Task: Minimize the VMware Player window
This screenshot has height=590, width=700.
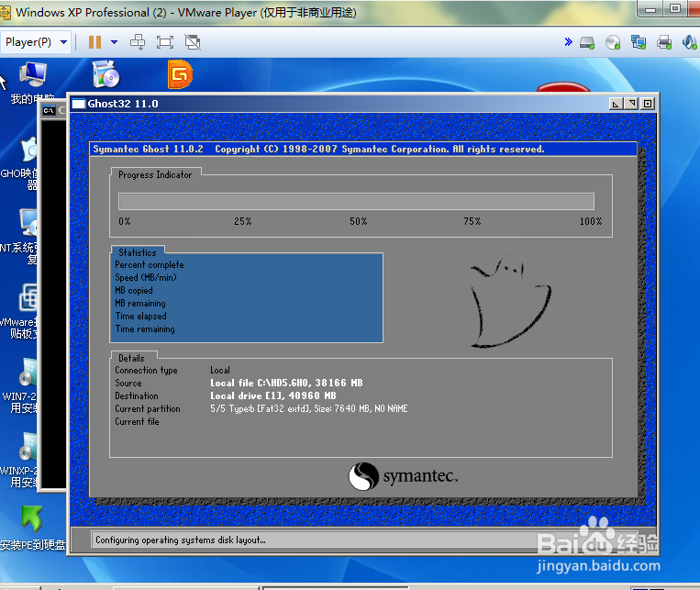Action: pos(650,9)
